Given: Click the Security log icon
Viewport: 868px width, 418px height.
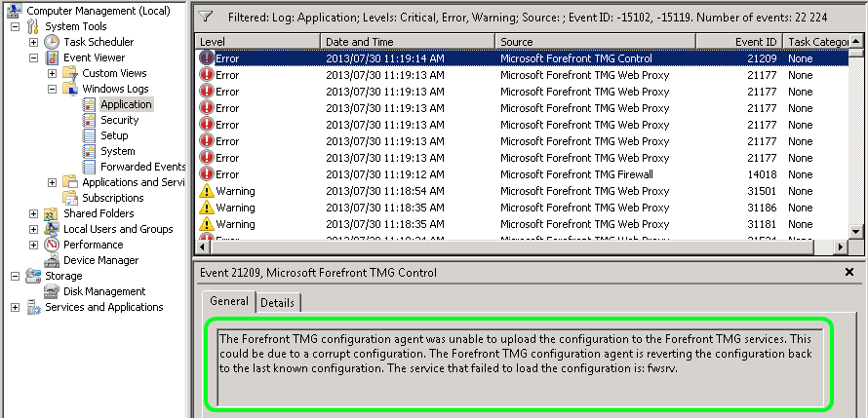Looking at the screenshot, I should 89,120.
